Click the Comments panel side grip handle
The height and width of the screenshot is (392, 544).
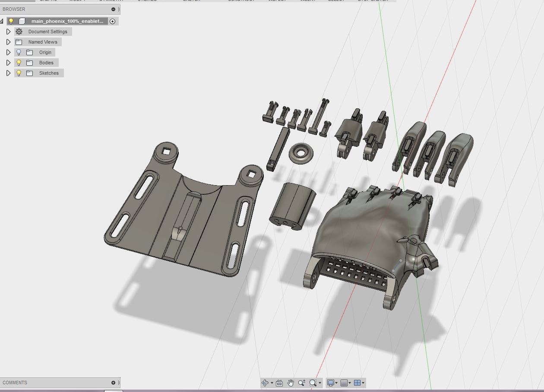(119, 383)
